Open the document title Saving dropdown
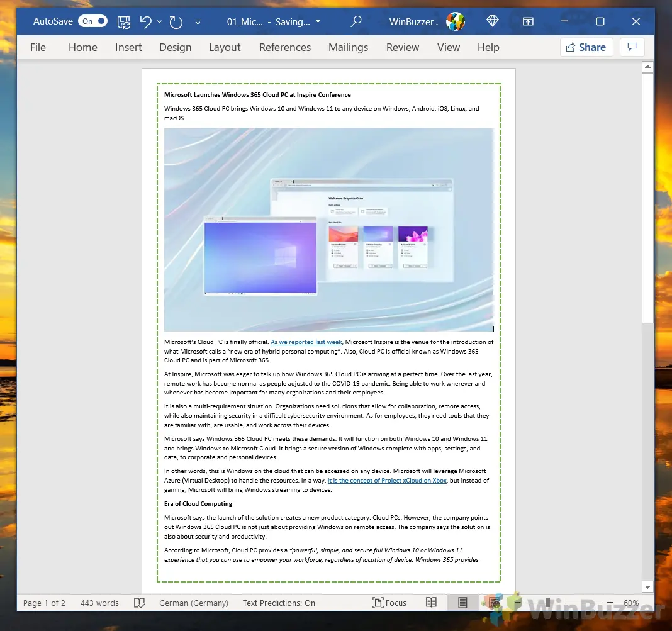Viewport: 672px width, 631px height. click(318, 21)
